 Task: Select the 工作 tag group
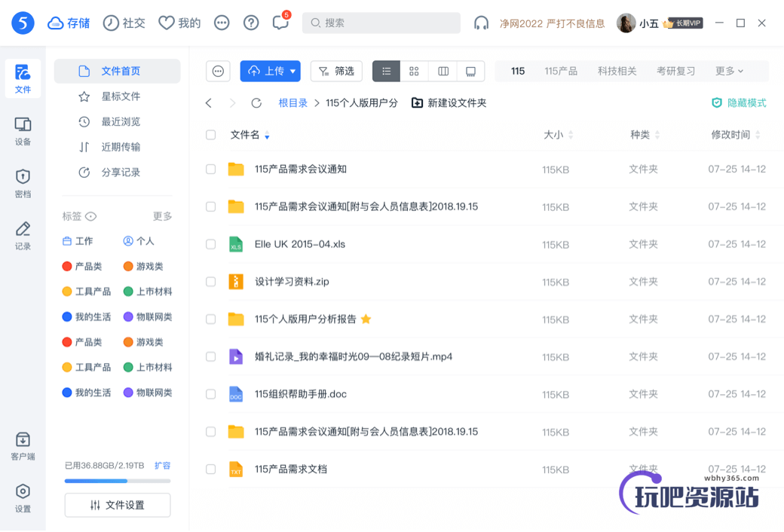coord(78,241)
